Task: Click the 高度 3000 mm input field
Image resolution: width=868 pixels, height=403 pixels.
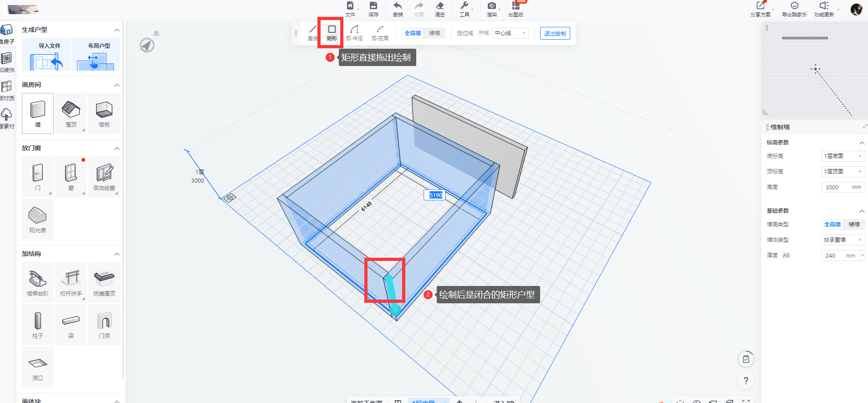Action: (836, 187)
